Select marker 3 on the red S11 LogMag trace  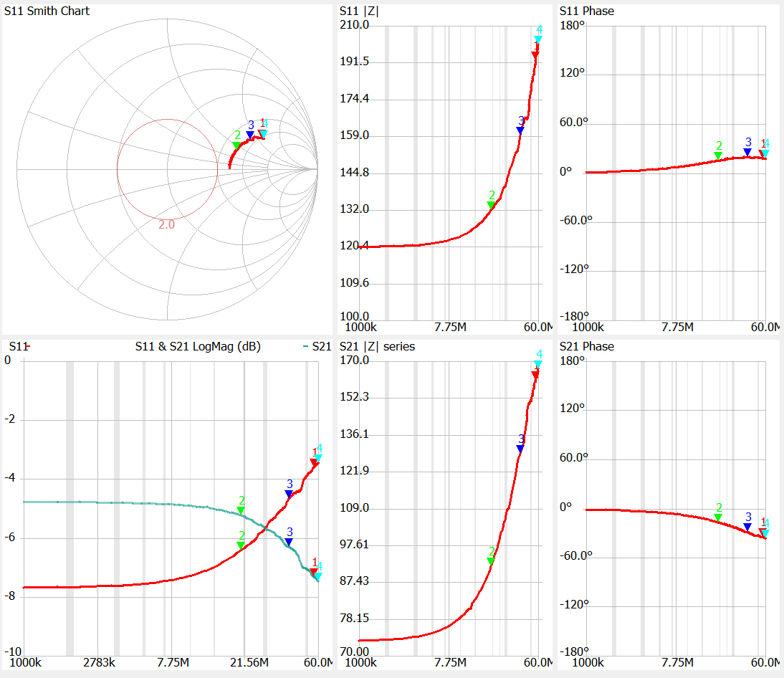pyautogui.click(x=289, y=494)
